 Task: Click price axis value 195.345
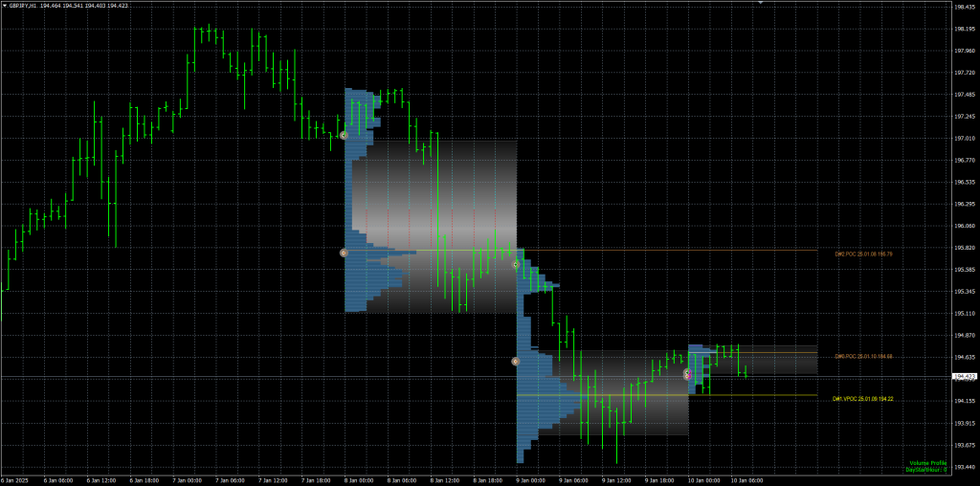tap(964, 291)
